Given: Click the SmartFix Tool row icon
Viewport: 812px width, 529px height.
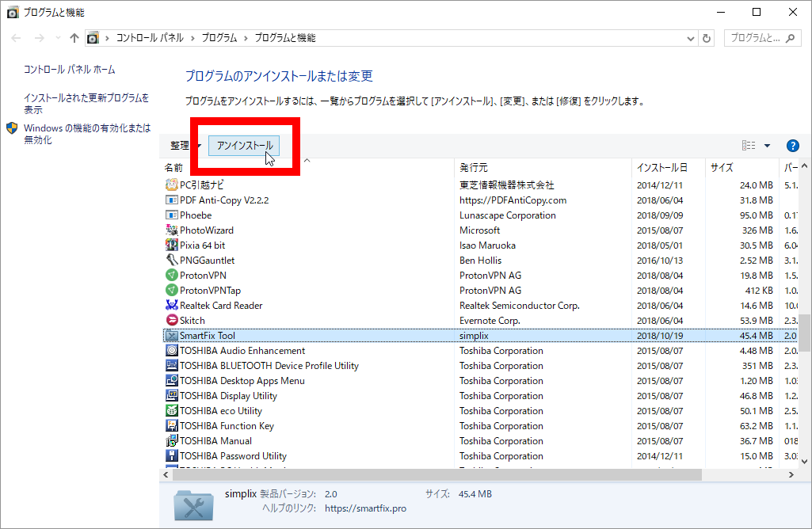Looking at the screenshot, I should point(171,336).
